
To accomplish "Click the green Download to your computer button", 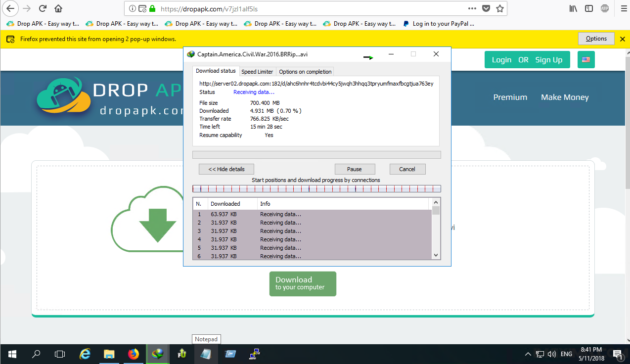I will pyautogui.click(x=303, y=284).
